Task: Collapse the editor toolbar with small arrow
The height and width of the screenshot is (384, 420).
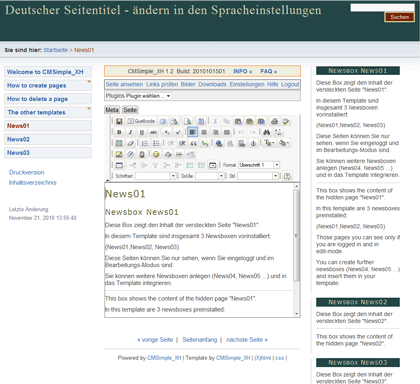Action: pyautogui.click(x=107, y=180)
